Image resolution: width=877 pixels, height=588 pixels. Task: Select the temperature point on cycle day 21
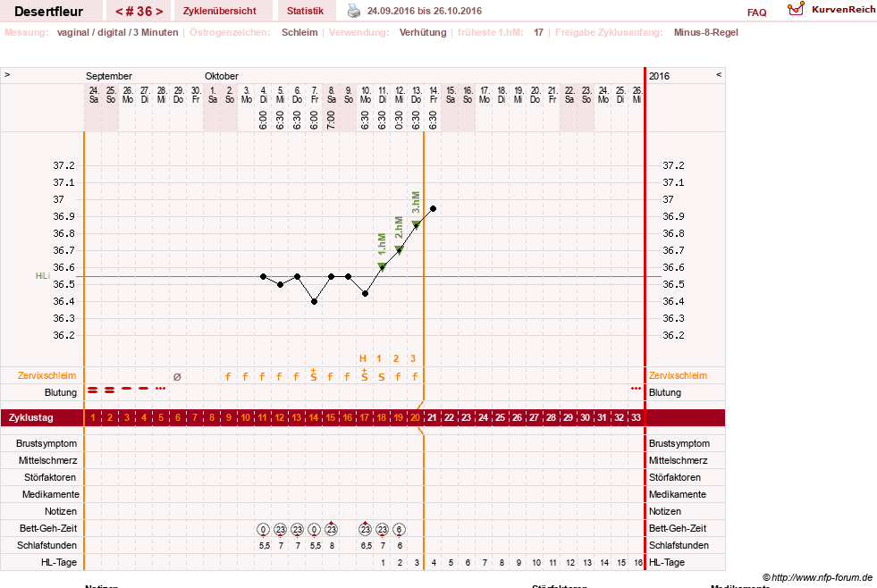coord(433,208)
